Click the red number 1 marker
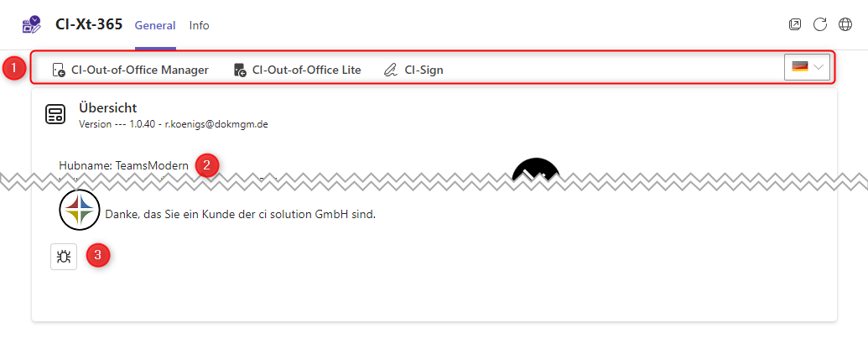 (x=13, y=68)
